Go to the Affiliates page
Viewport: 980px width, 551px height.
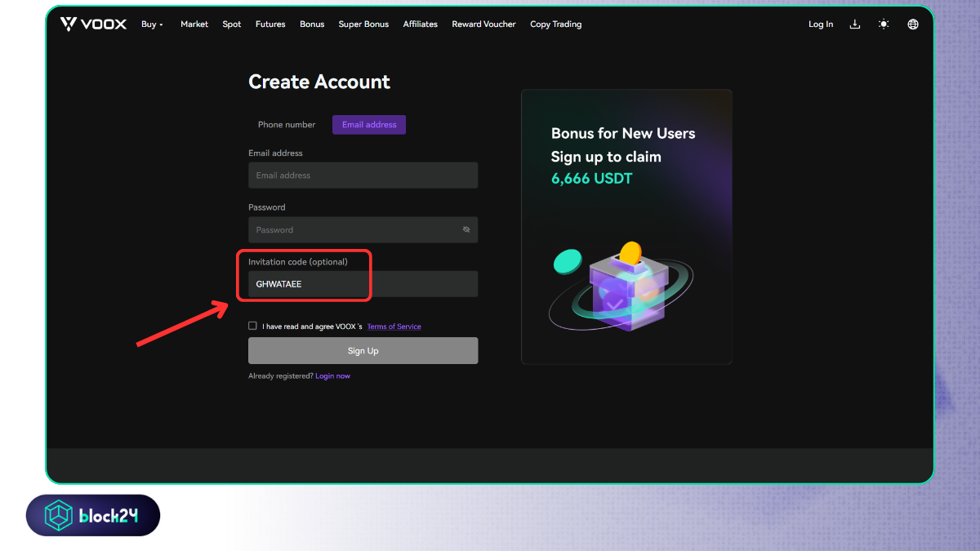[421, 24]
